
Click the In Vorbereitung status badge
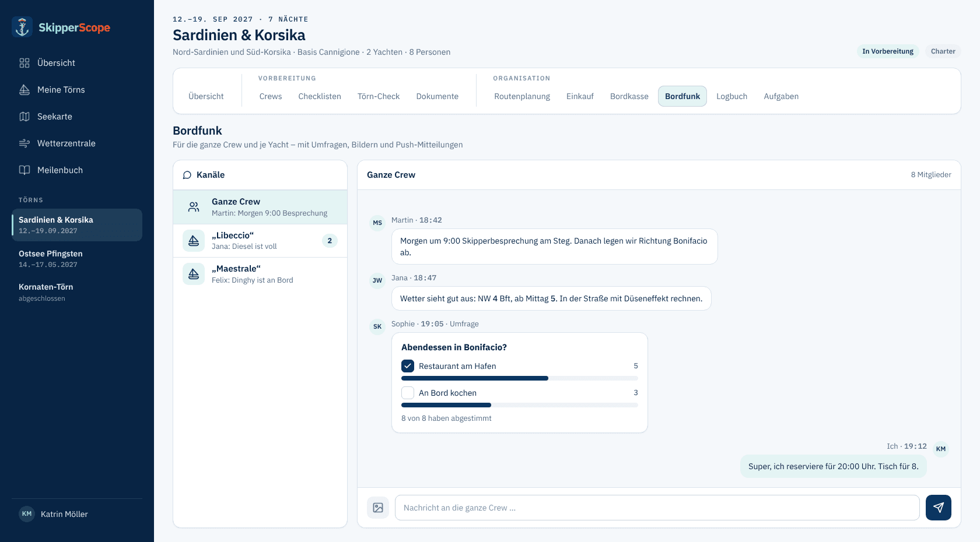tap(888, 51)
